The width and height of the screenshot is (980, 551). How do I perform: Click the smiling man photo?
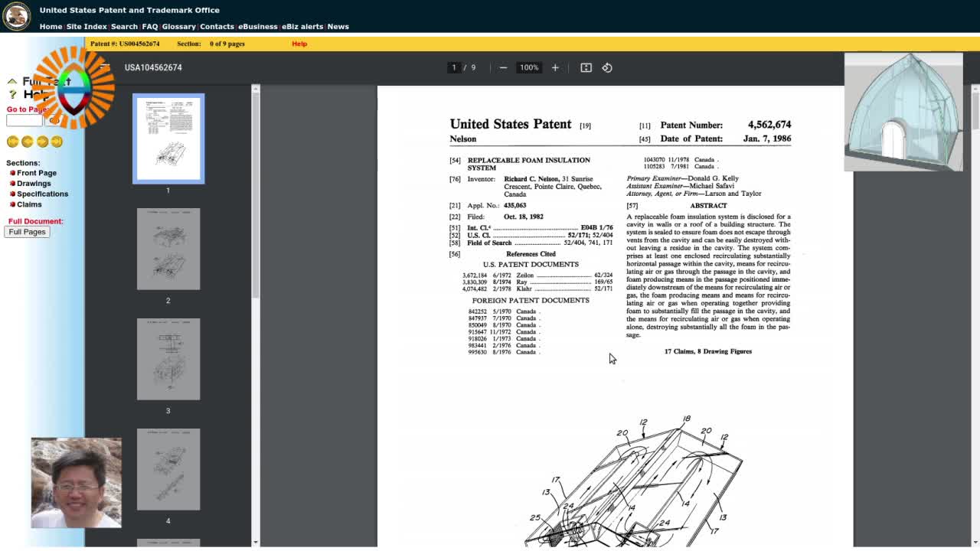pos(76,483)
